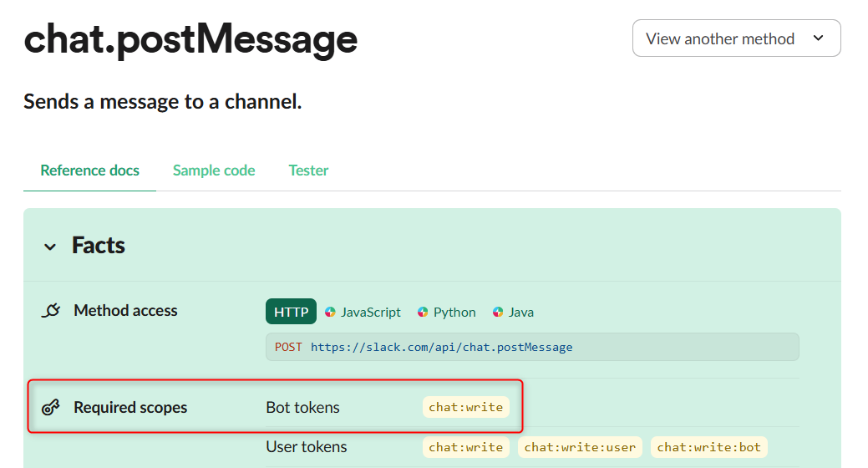Open the Java method access link
This screenshot has height=468, width=868.
point(521,313)
